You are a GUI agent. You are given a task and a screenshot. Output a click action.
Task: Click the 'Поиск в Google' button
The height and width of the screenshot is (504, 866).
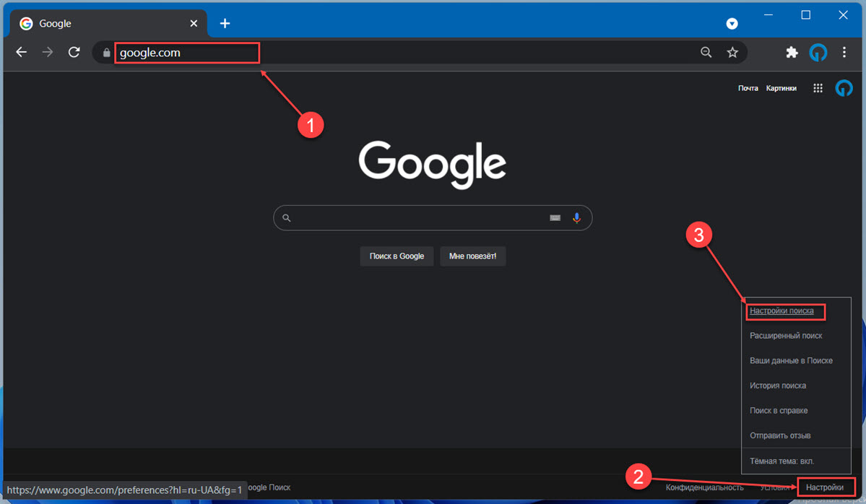[x=397, y=256]
